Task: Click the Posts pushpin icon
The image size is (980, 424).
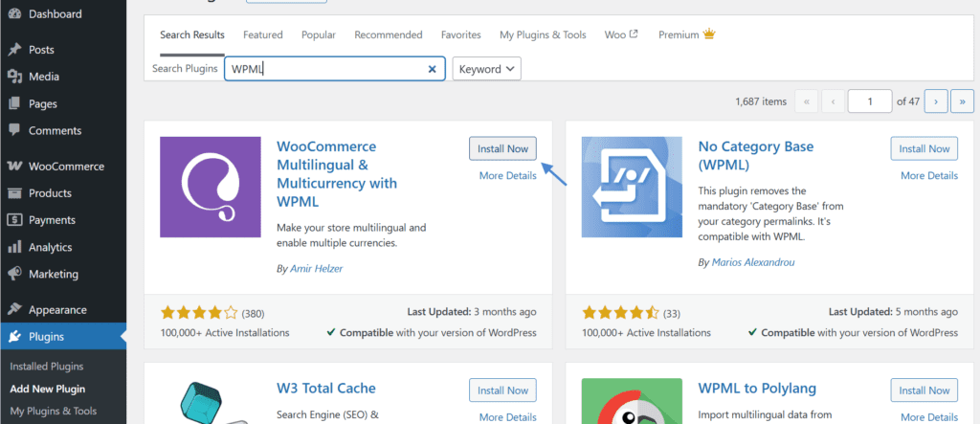Action: [x=15, y=50]
